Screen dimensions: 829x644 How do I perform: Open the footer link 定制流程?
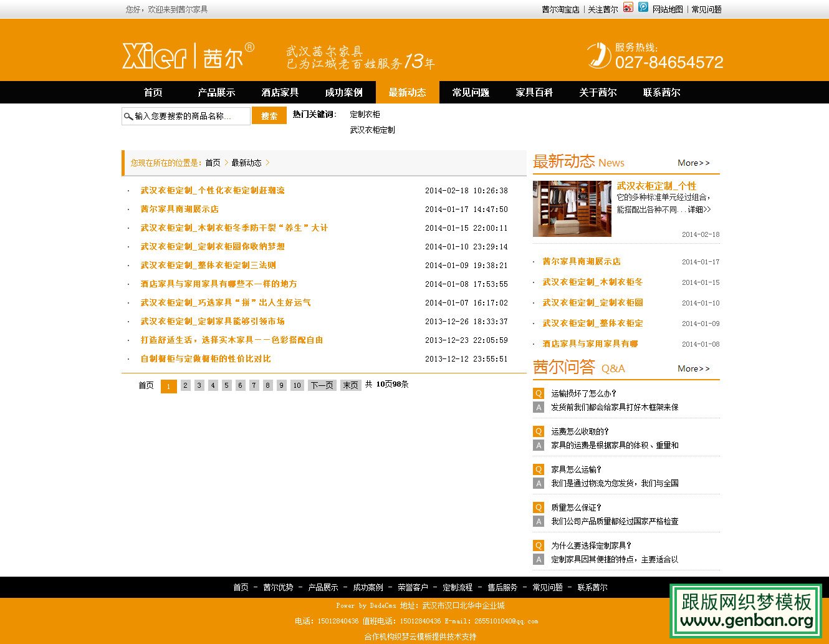click(x=458, y=587)
